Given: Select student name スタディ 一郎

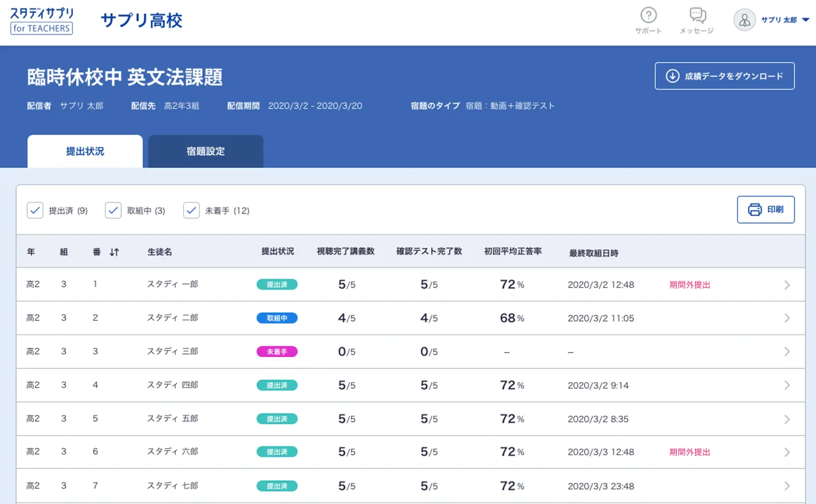Looking at the screenshot, I should [x=172, y=284].
